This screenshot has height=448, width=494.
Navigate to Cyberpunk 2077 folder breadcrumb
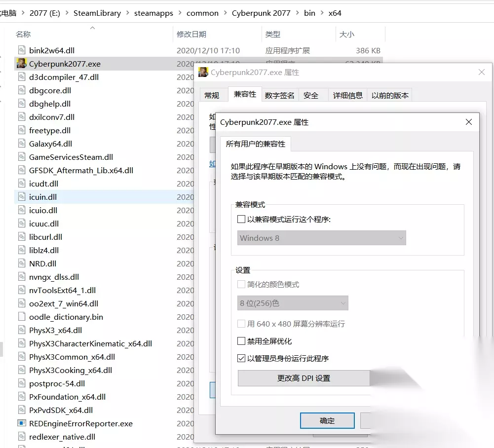261,13
